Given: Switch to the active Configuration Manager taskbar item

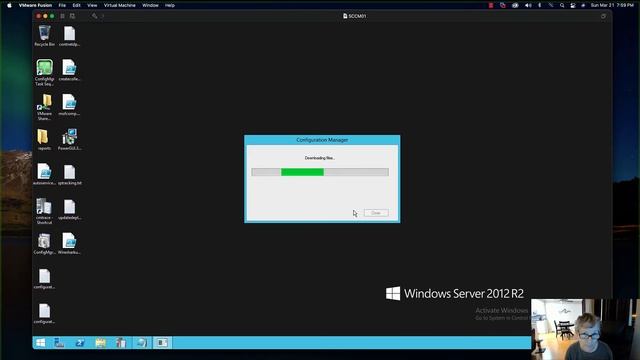Looking at the screenshot, I should click(x=162, y=342).
